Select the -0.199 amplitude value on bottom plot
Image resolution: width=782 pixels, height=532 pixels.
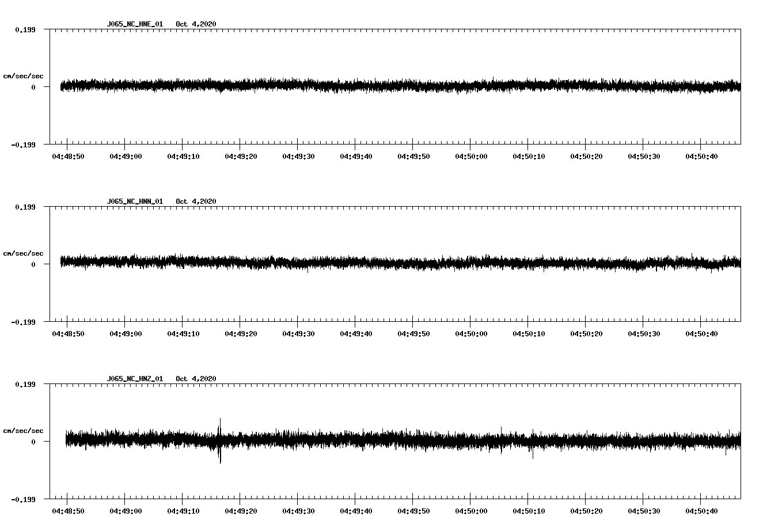tap(22, 500)
